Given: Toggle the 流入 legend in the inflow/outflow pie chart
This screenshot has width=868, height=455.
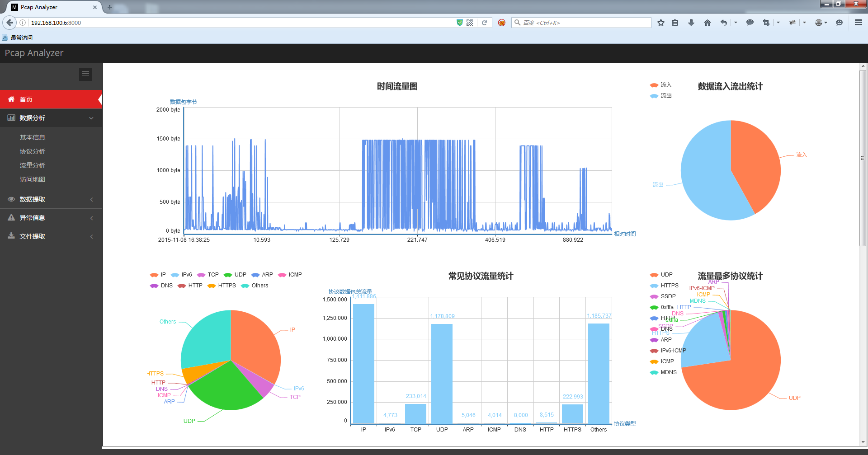Looking at the screenshot, I should pos(660,85).
